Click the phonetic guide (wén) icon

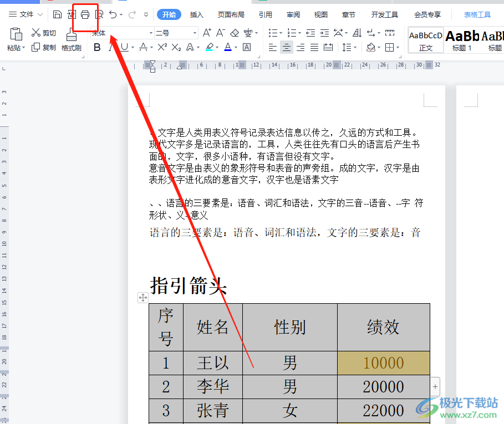pos(248,33)
